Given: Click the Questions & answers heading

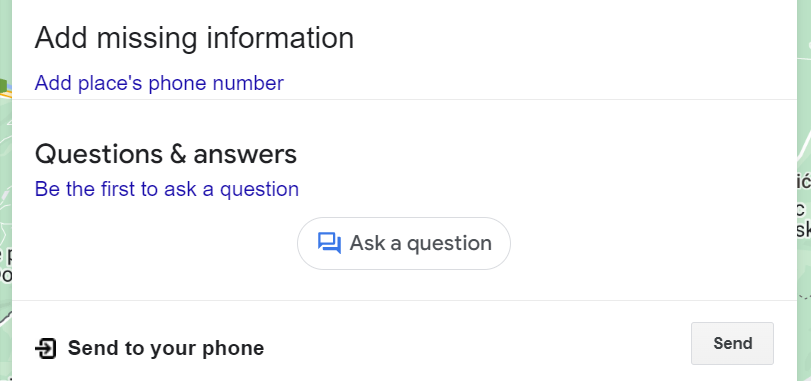Looking at the screenshot, I should [x=166, y=154].
